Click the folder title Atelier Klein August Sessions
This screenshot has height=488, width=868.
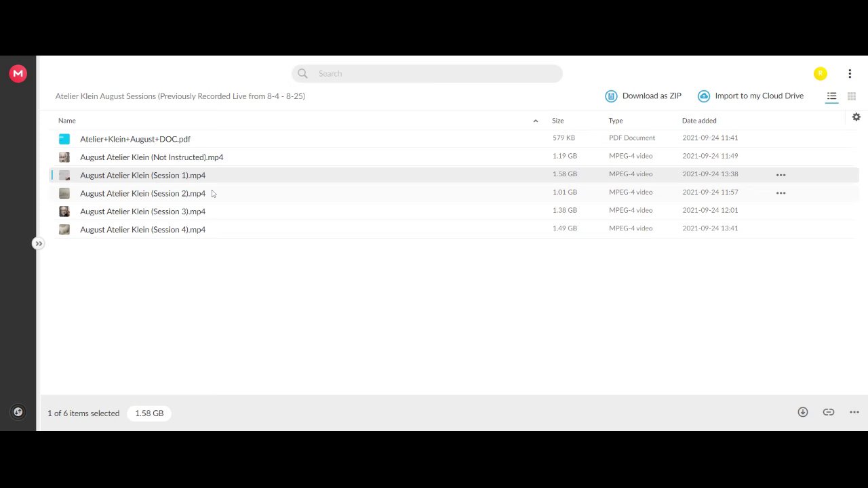pyautogui.click(x=180, y=96)
